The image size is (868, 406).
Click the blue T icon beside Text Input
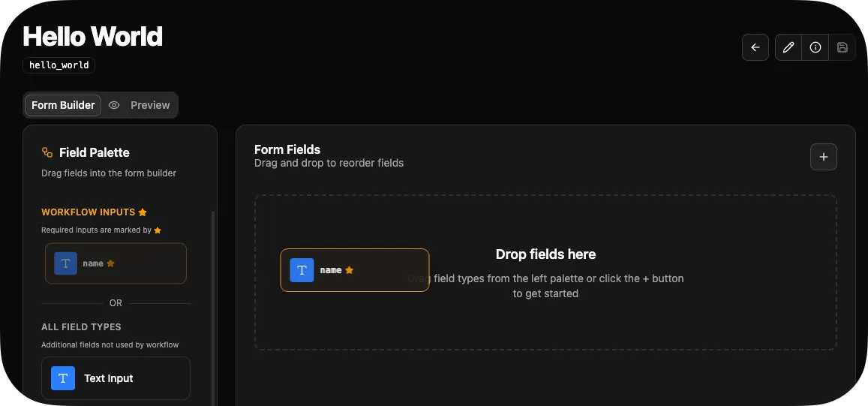[x=63, y=378]
